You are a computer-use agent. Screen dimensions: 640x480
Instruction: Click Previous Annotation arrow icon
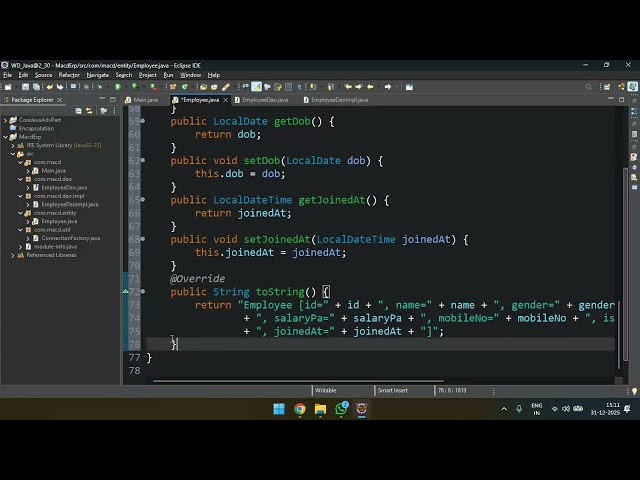point(331,87)
